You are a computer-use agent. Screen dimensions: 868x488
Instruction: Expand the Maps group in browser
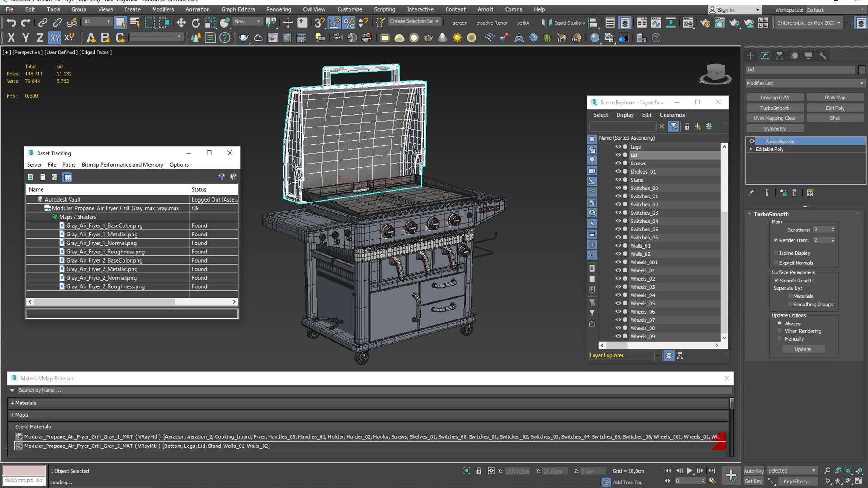[12, 415]
